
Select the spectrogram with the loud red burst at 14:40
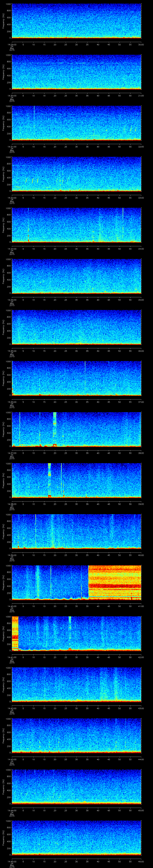76,583
